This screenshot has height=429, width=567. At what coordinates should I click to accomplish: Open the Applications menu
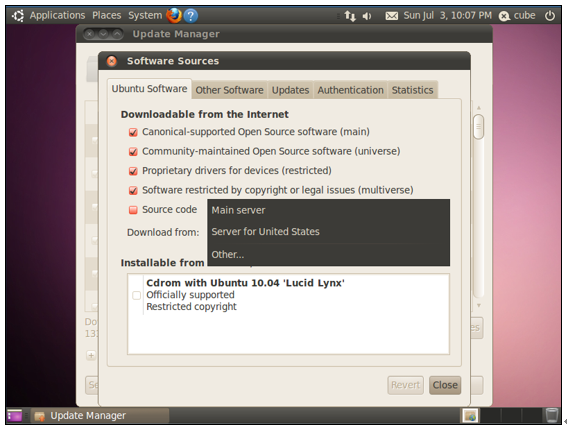[57, 15]
